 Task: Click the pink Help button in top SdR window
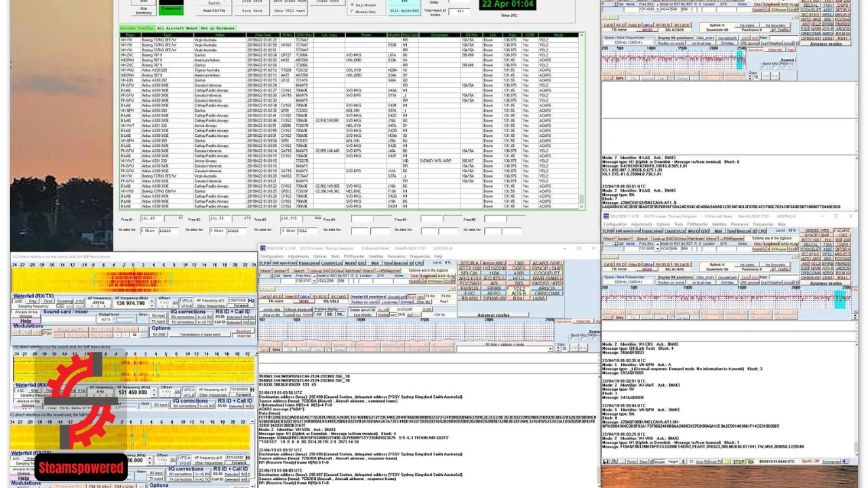(x=26, y=321)
